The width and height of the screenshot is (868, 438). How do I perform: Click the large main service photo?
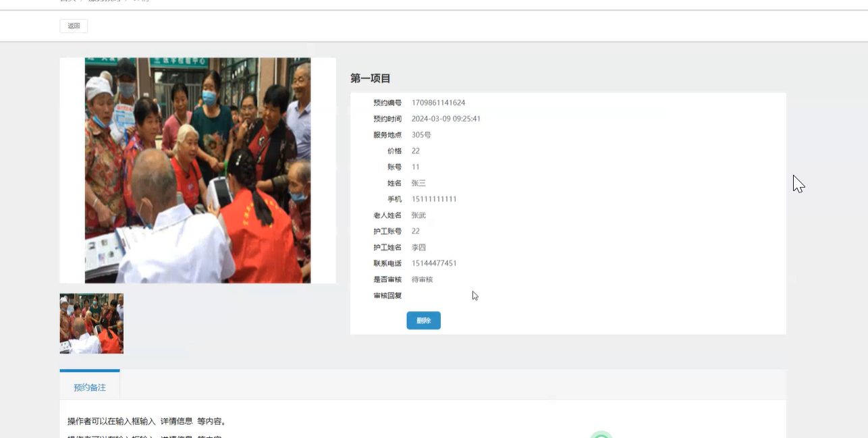coord(198,170)
